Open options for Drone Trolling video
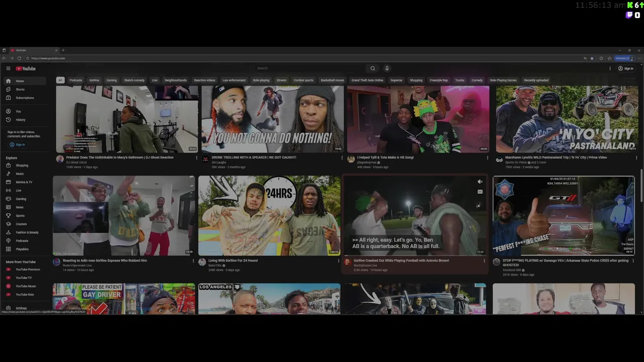This screenshot has height=362, width=644. pos(342,158)
